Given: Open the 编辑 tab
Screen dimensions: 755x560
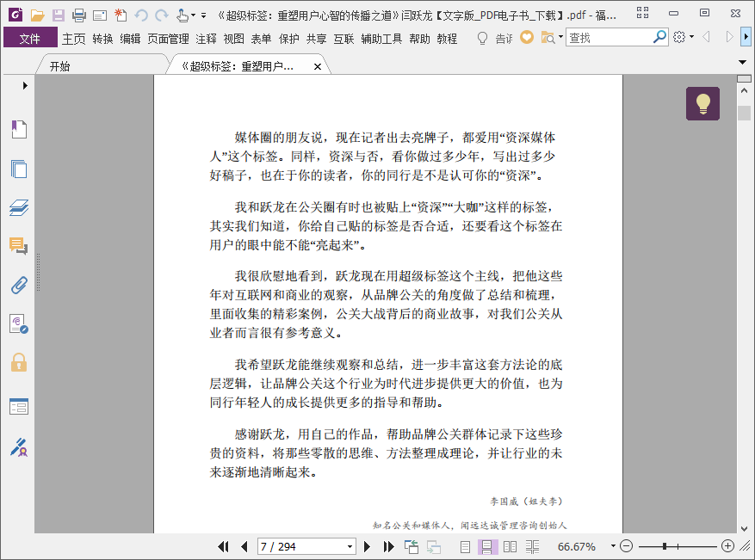Looking at the screenshot, I should pos(130,39).
